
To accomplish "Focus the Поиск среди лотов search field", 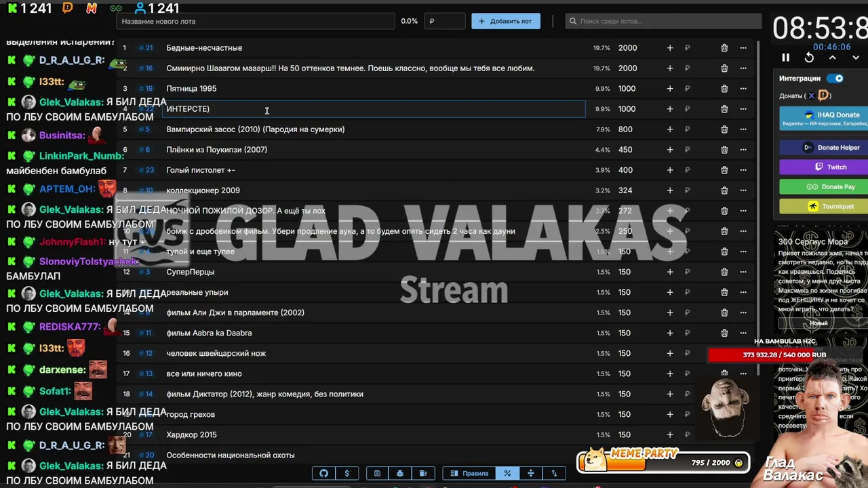I will click(x=663, y=21).
